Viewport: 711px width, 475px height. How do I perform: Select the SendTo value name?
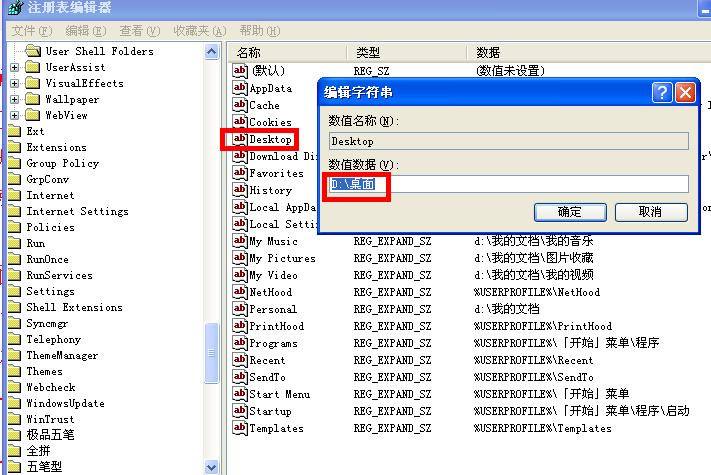tap(268, 377)
